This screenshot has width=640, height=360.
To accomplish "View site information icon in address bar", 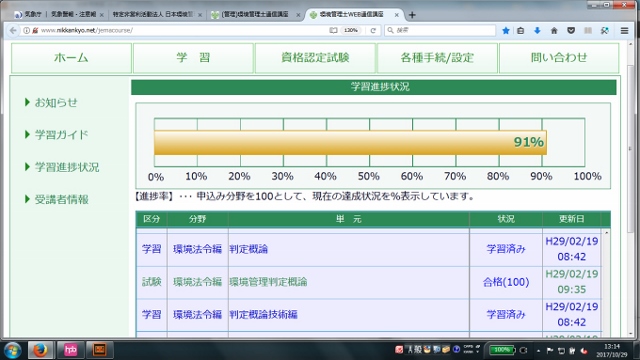I will 26,31.
